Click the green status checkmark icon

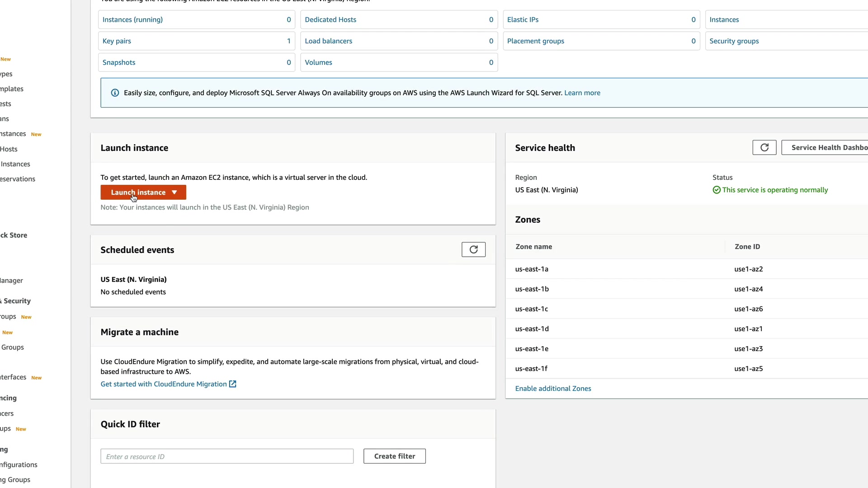click(x=717, y=190)
